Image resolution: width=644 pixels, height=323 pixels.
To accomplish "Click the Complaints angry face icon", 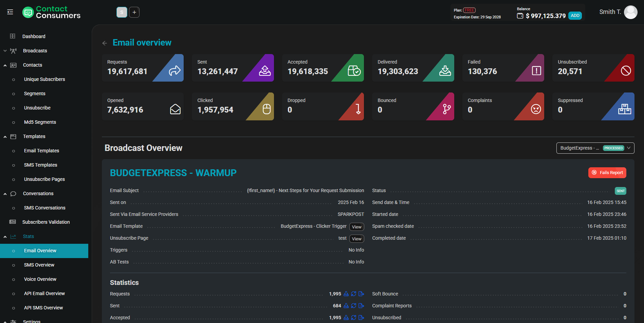I will point(536,109).
